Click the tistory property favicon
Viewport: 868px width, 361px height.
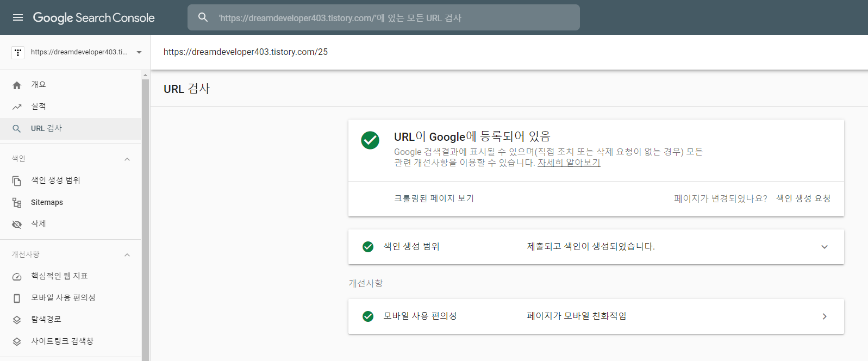18,52
